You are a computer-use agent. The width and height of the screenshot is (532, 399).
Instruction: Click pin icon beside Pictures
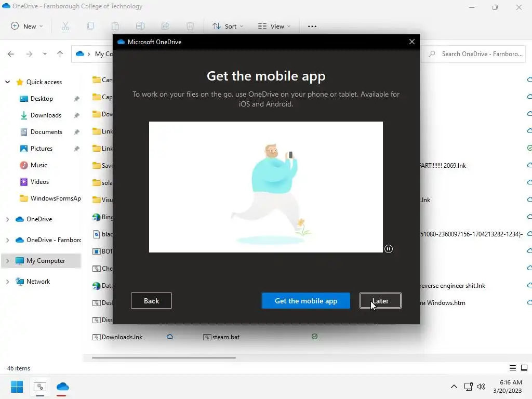tap(77, 149)
